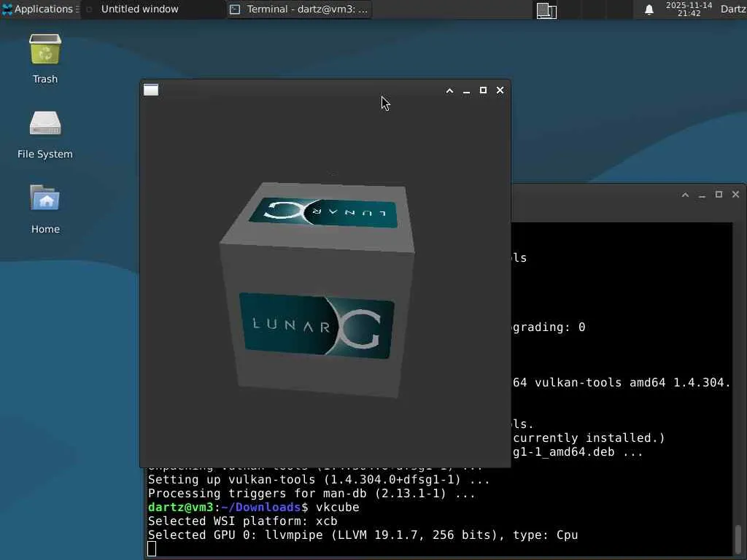
Task: Click the 'g1-1_amd64.deb ...' terminal text
Action: (578, 452)
